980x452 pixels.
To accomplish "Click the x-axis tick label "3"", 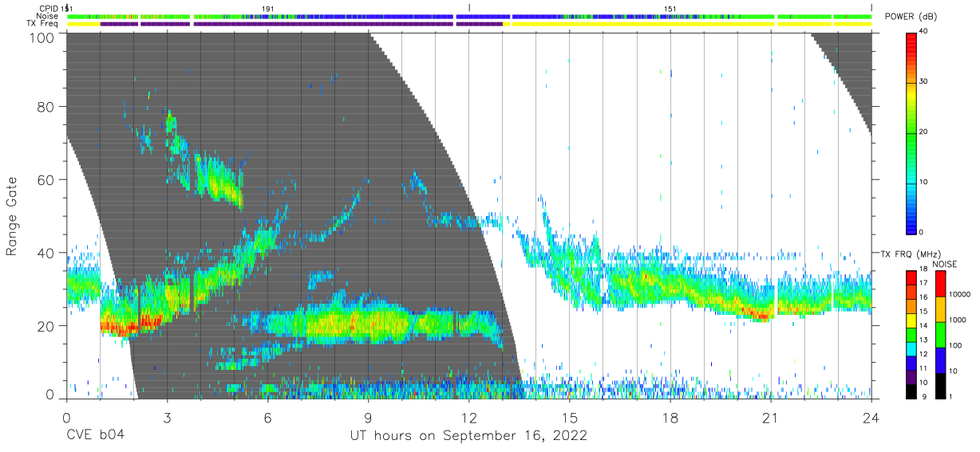I will 167,418.
